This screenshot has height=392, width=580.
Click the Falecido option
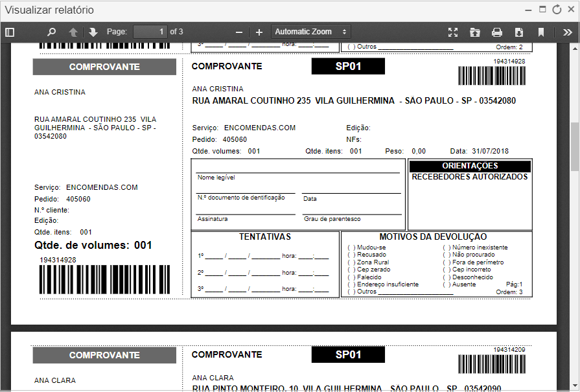364,277
